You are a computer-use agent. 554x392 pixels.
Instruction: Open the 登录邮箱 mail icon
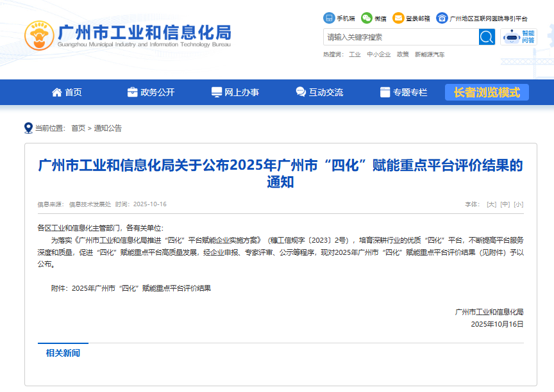pos(399,19)
